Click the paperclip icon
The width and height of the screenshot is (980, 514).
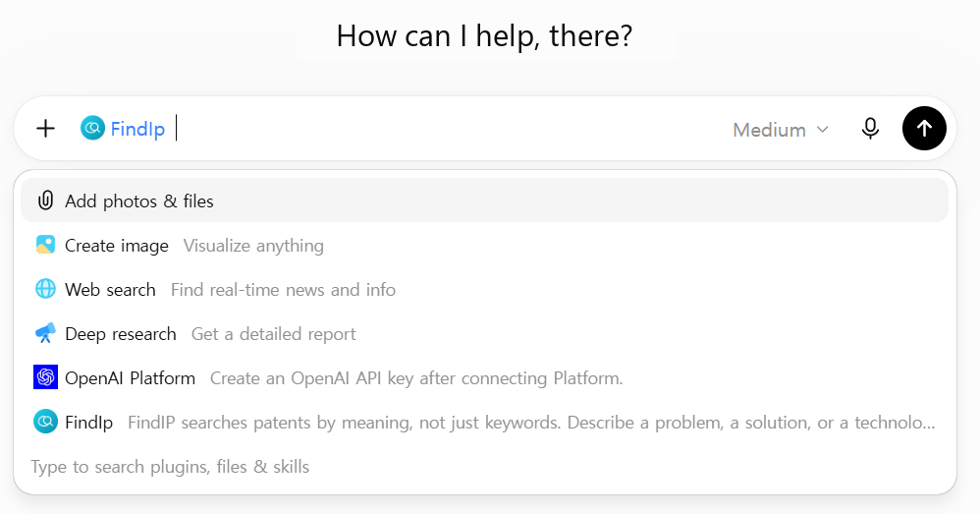pos(45,200)
